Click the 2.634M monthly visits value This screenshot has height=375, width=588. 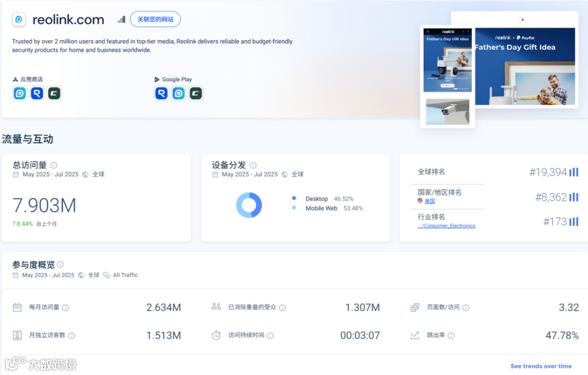coord(163,308)
